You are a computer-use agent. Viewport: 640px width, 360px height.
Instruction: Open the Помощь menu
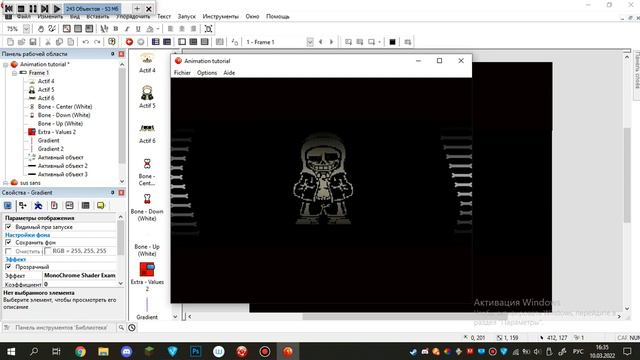pyautogui.click(x=278, y=16)
